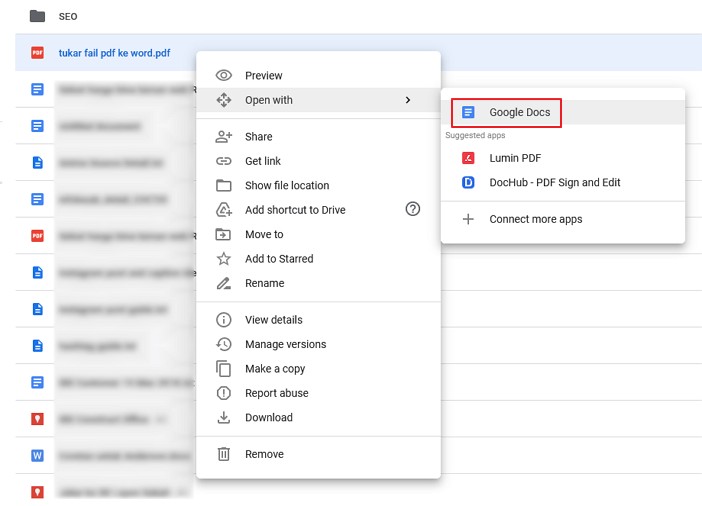This screenshot has width=702, height=506.
Task: Click the history clock icon beside Manage versions
Action: [x=223, y=344]
